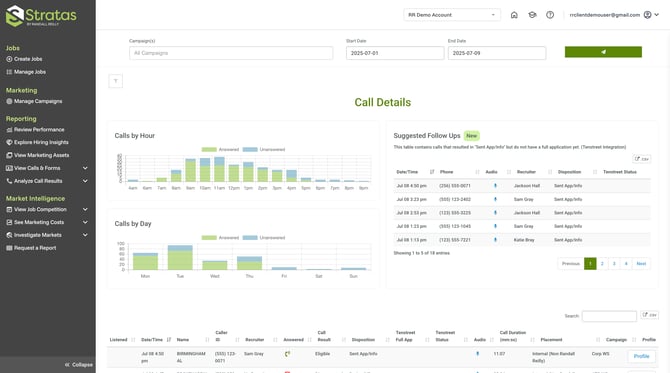
Task: Open the RR Demo Account dropdown
Action: 452,15
